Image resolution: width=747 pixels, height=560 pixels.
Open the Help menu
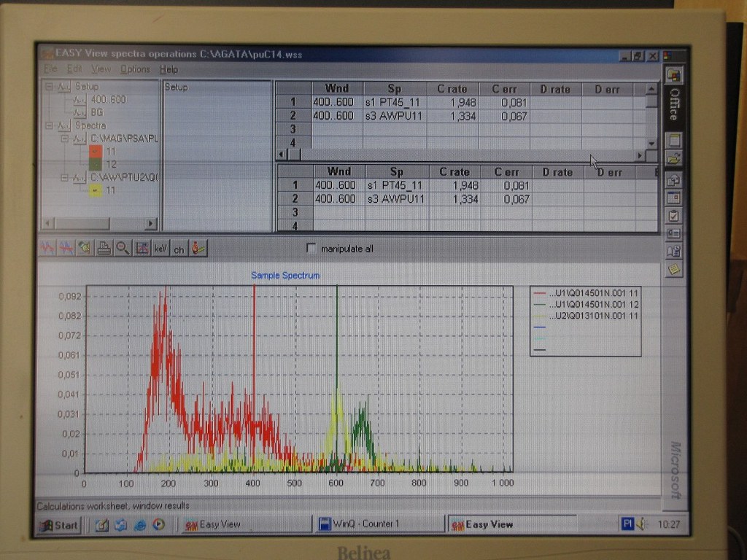point(169,69)
